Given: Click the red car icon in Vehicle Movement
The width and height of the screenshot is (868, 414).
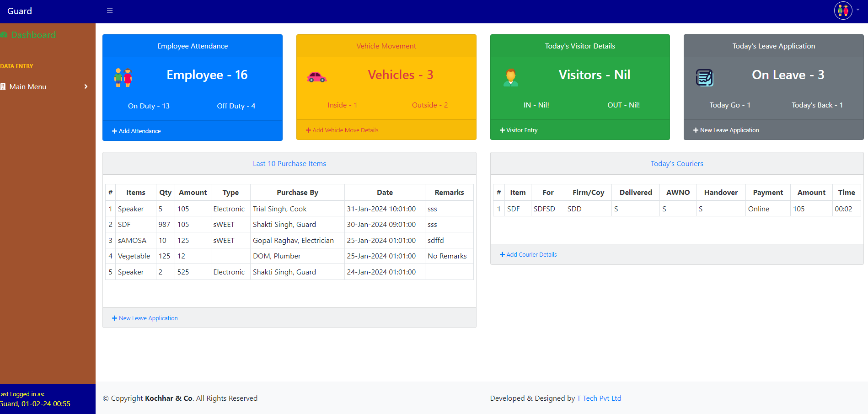Looking at the screenshot, I should (x=316, y=77).
